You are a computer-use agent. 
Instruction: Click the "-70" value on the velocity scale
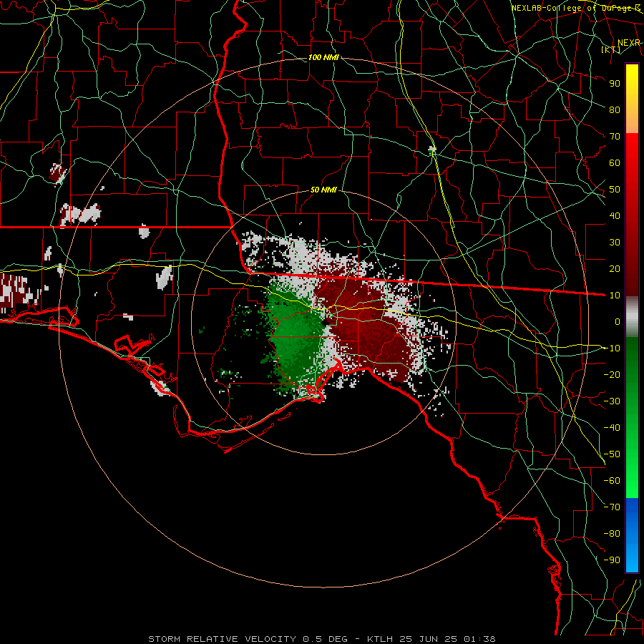click(612, 507)
